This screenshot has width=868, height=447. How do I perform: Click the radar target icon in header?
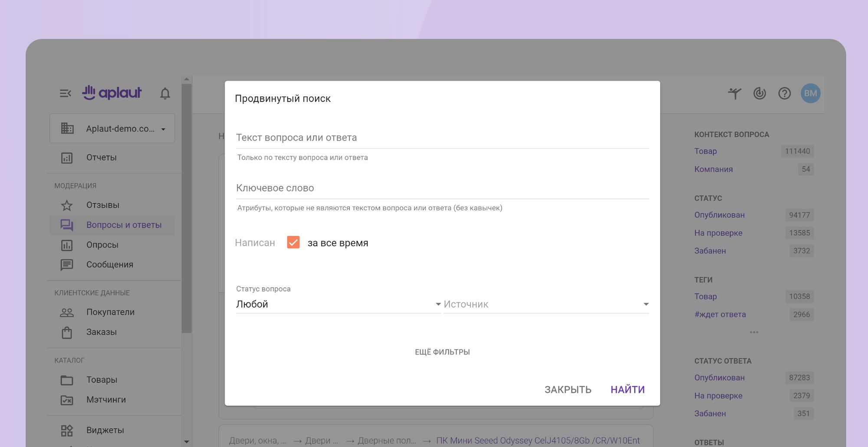pyautogui.click(x=759, y=93)
